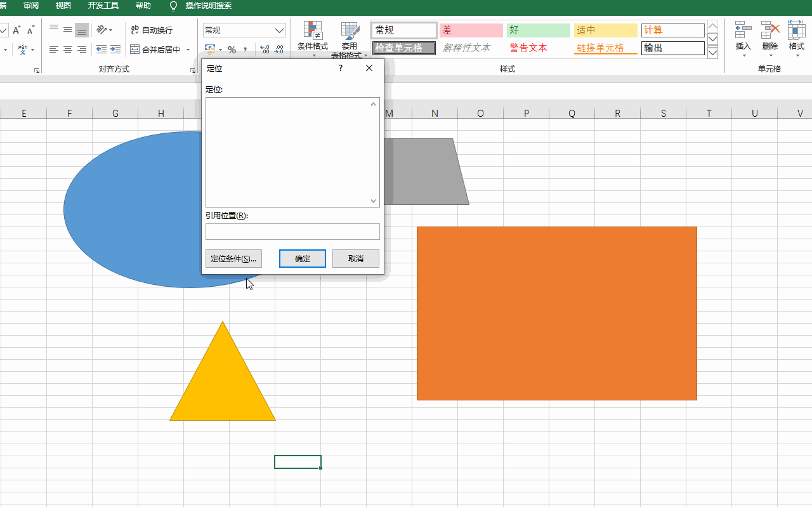Click the orientation (text rotation) icon
Image resolution: width=812 pixels, height=507 pixels.
click(102, 30)
